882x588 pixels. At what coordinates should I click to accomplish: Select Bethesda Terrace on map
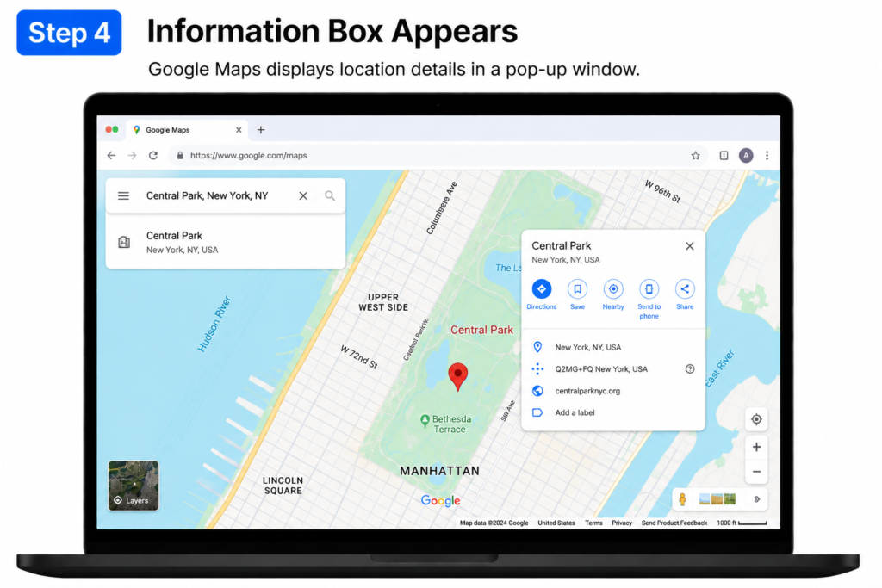click(x=446, y=424)
